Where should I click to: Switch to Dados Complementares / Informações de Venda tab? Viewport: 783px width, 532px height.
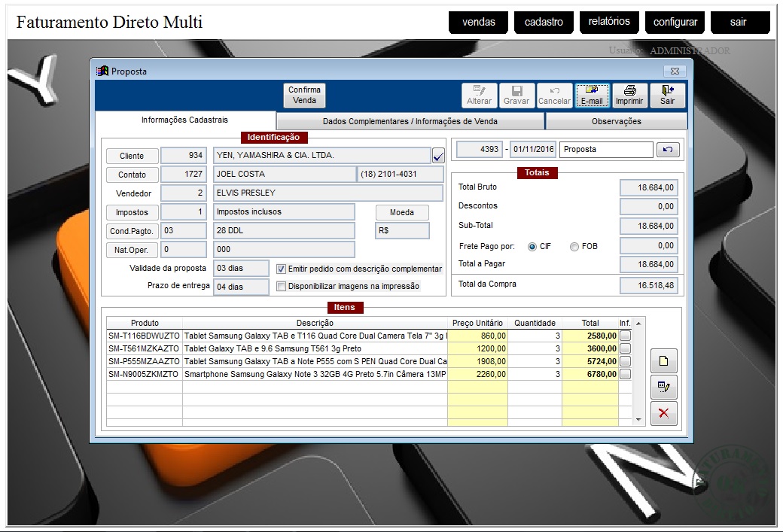410,121
